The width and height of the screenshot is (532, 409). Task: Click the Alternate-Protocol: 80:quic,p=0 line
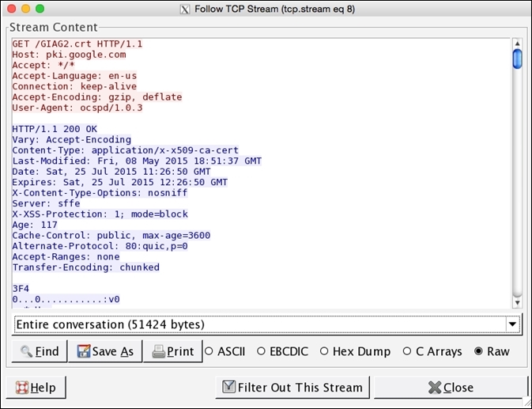[100, 246]
